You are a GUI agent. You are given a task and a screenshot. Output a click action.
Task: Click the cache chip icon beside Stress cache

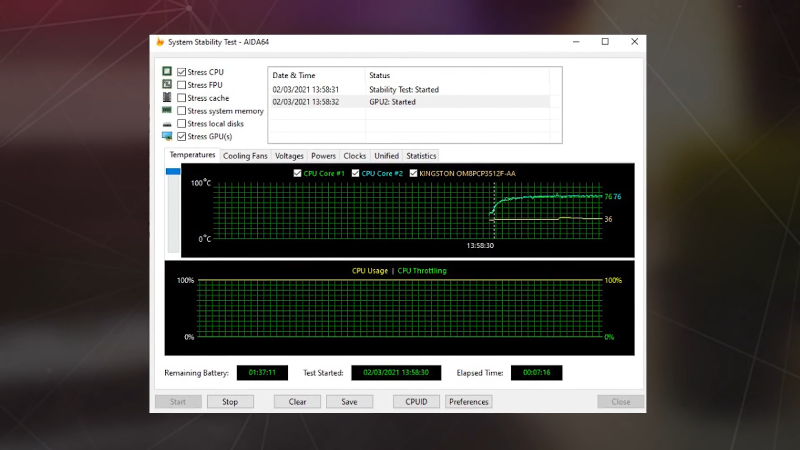pyautogui.click(x=167, y=98)
